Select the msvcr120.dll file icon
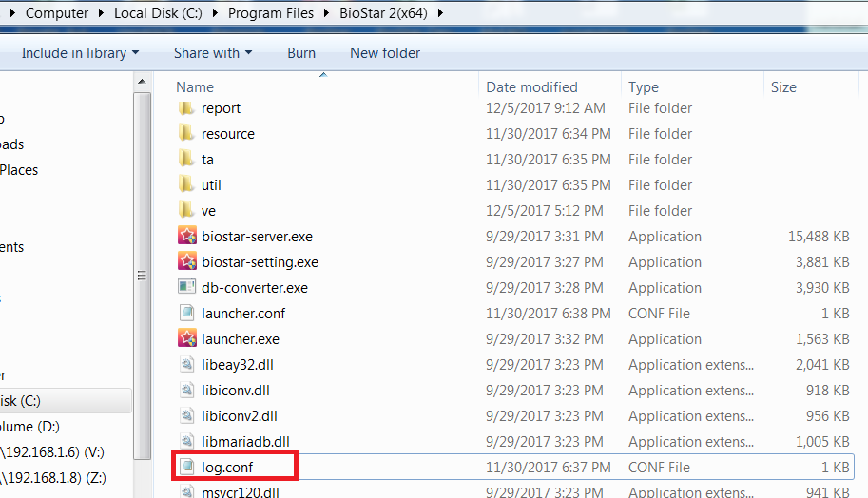868x498 pixels. pos(187,491)
